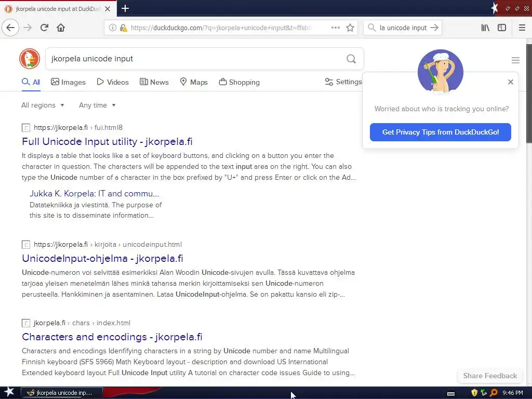This screenshot has width=532, height=399.
Task: Click the orange magnifier tray icon
Action: 494,393
